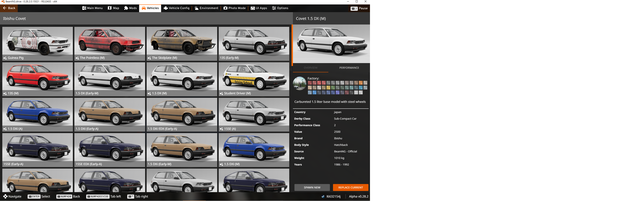This screenshot has height=201, width=644.
Task: Open the Options menu
Action: 280,8
